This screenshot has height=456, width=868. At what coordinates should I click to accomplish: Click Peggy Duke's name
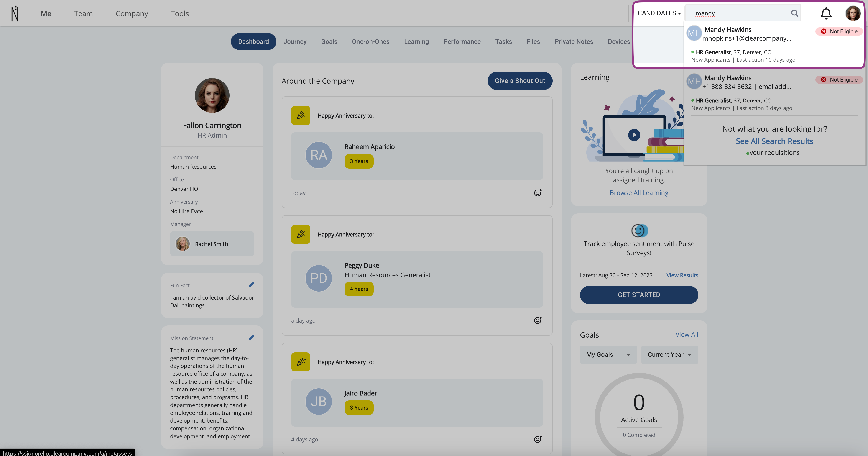tap(362, 265)
